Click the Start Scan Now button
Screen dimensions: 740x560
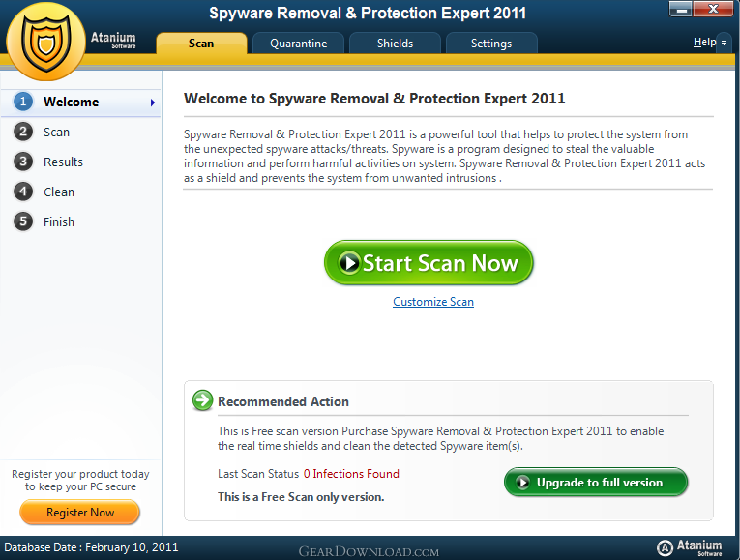[x=429, y=263]
